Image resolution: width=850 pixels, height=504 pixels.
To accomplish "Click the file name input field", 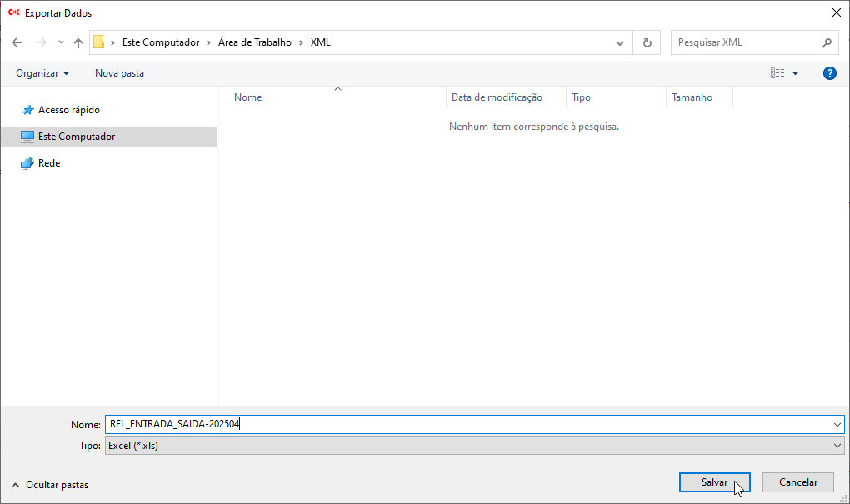I will pyautogui.click(x=467, y=424).
